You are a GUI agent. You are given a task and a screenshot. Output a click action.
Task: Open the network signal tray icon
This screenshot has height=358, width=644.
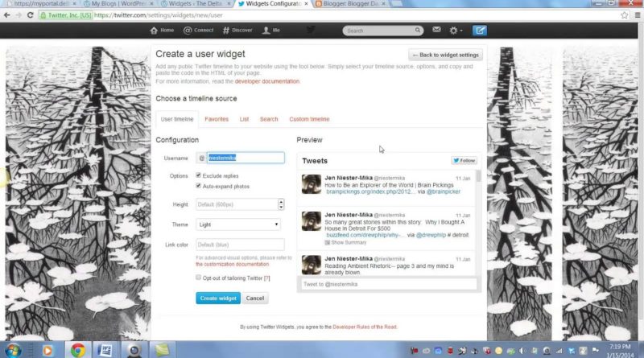pyautogui.click(x=559, y=351)
